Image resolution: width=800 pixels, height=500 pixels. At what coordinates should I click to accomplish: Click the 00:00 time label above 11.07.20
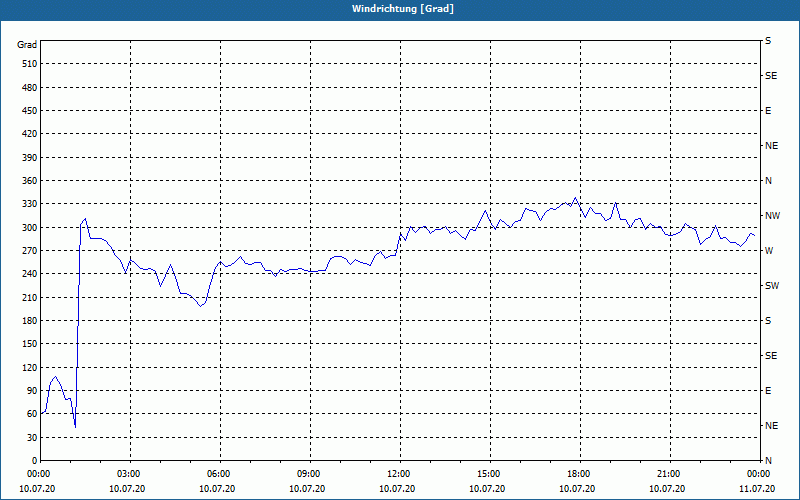click(757, 474)
